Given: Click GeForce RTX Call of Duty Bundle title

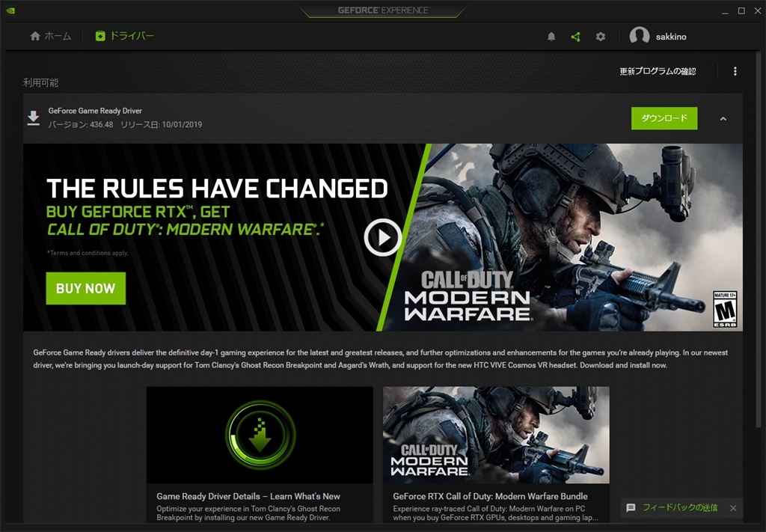Looking at the screenshot, I should [490, 496].
